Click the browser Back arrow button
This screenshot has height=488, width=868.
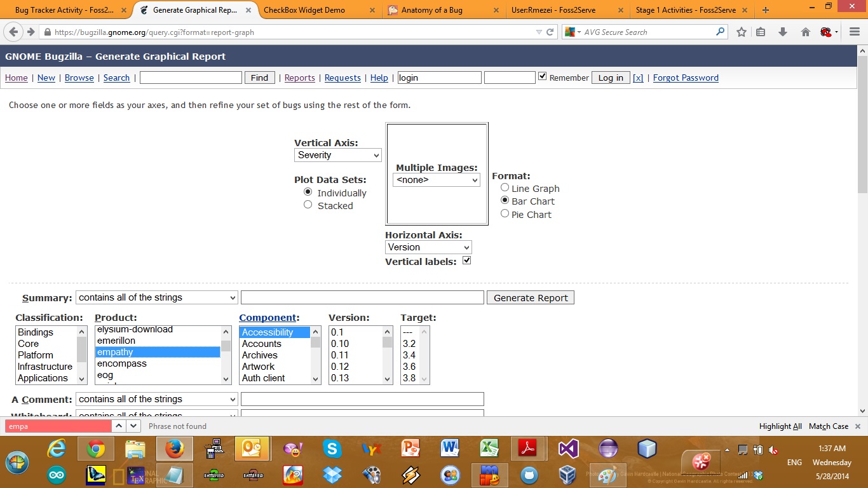pos(14,32)
